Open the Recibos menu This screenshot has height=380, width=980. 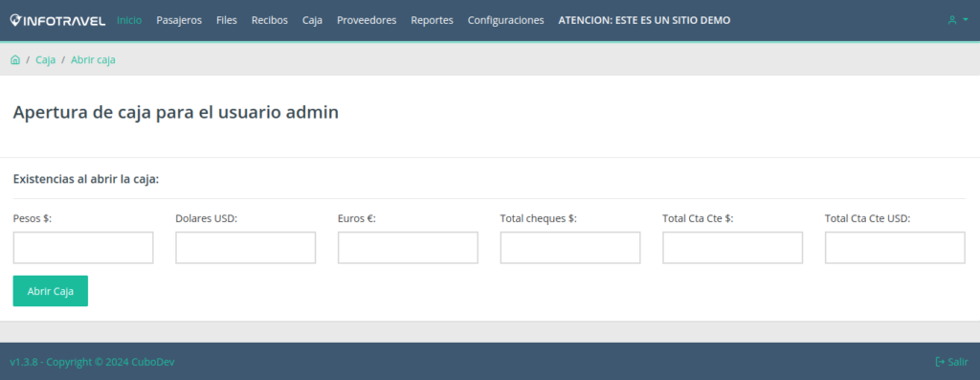[269, 20]
